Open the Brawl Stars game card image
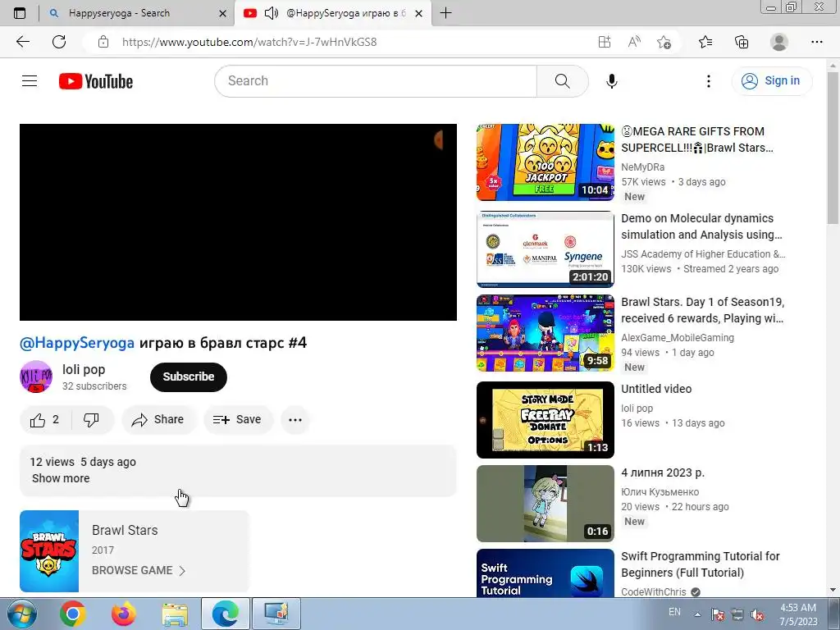840x630 pixels. click(x=49, y=551)
